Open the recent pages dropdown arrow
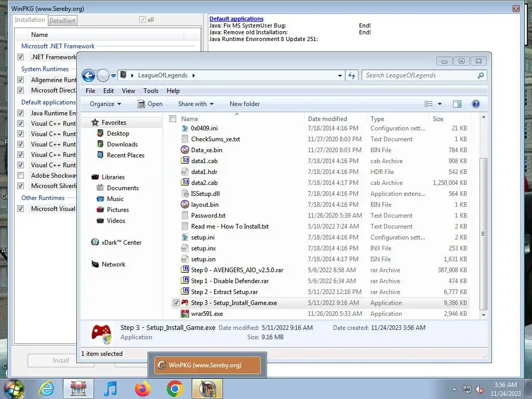This screenshot has width=532, height=399. tap(113, 76)
